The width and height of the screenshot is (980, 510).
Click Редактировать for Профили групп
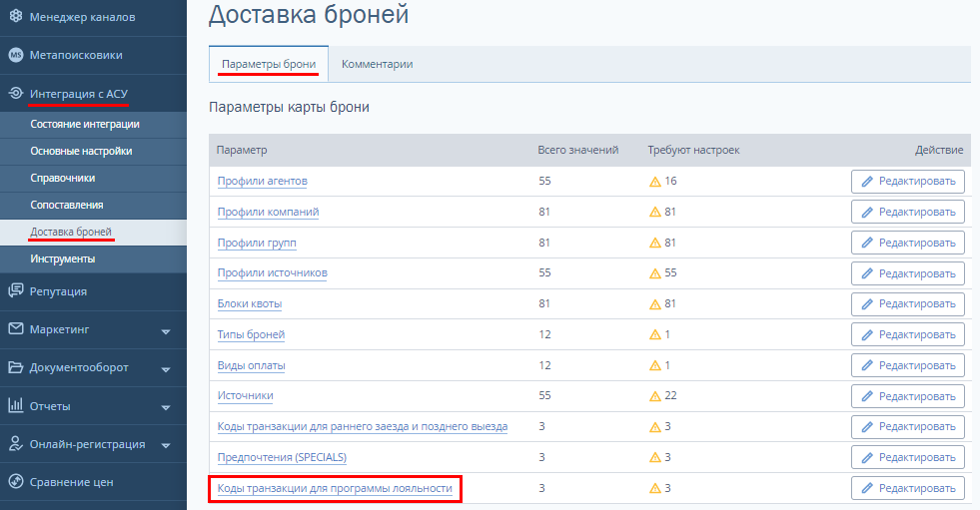tap(907, 243)
